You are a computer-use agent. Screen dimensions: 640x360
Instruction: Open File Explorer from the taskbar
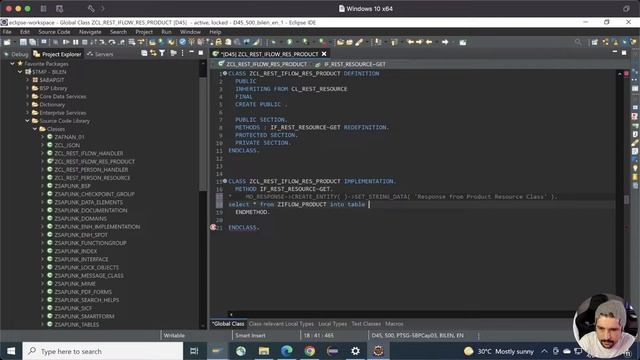(x=264, y=351)
